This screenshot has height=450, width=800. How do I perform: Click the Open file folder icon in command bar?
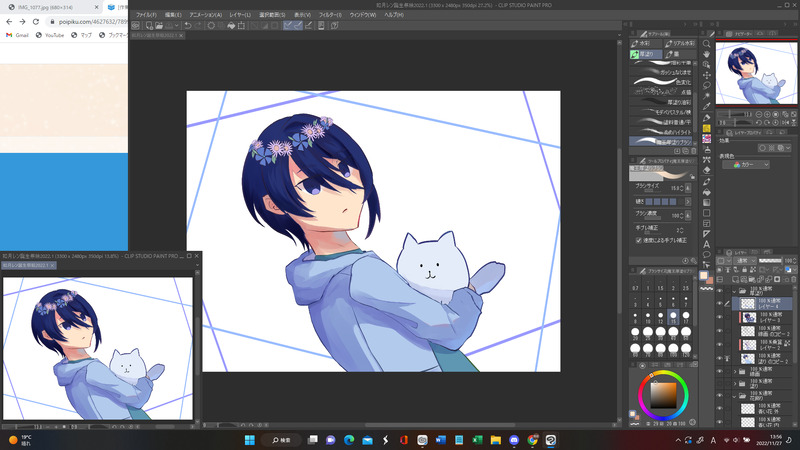159,25
